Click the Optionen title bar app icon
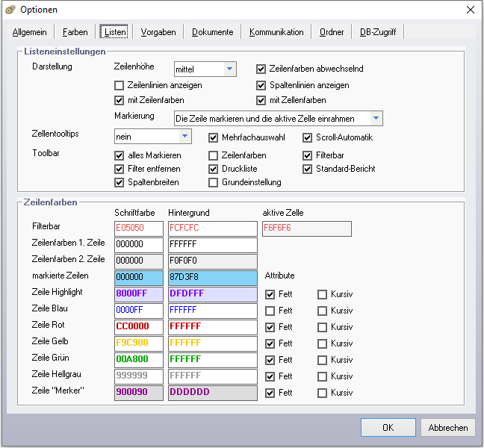 click(x=10, y=10)
